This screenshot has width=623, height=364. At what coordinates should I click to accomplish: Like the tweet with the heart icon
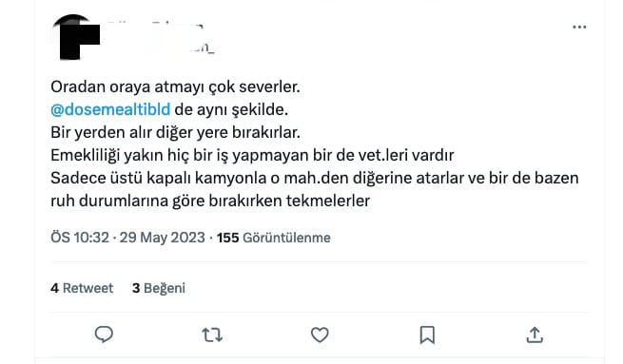point(320,335)
